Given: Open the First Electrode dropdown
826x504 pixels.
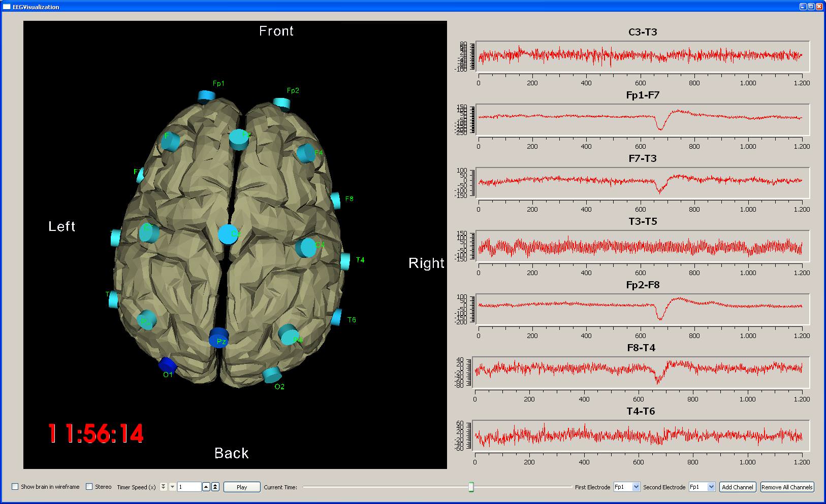Looking at the screenshot, I should (636, 487).
